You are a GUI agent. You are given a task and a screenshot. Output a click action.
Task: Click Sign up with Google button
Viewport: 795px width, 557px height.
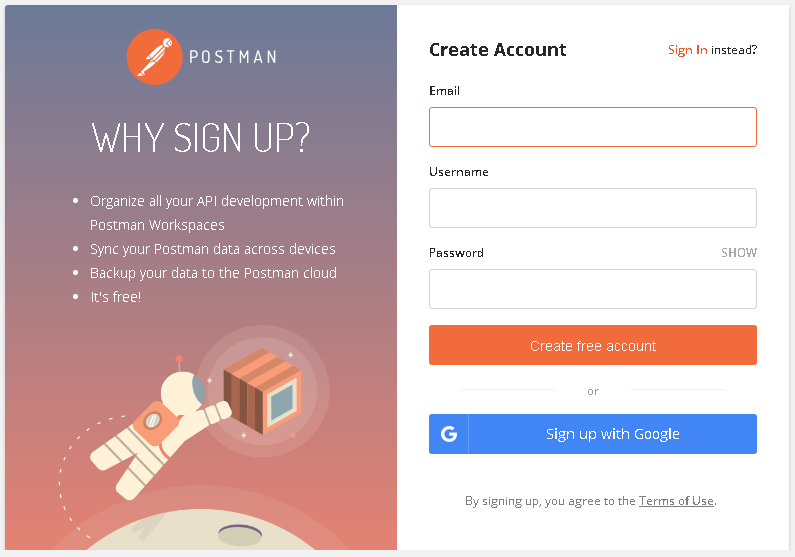click(x=593, y=434)
